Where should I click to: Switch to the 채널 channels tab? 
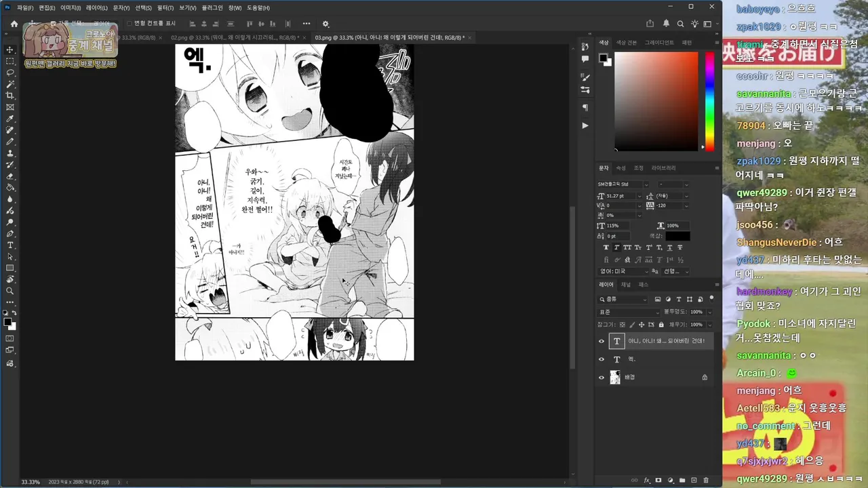pos(626,285)
